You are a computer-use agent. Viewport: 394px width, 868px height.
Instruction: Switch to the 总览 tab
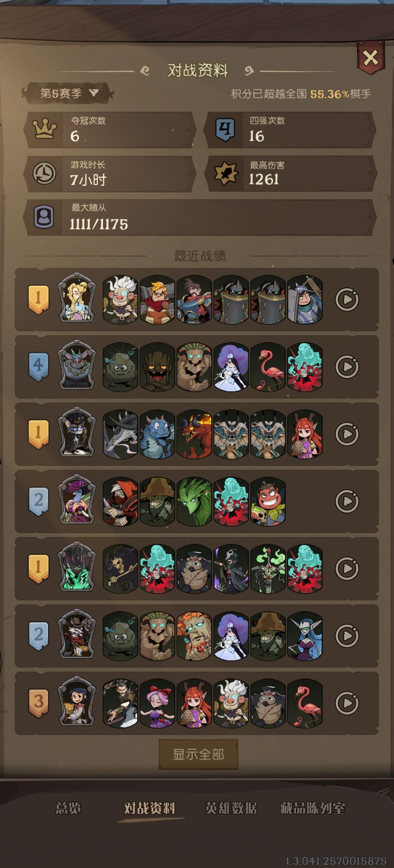pos(68,808)
